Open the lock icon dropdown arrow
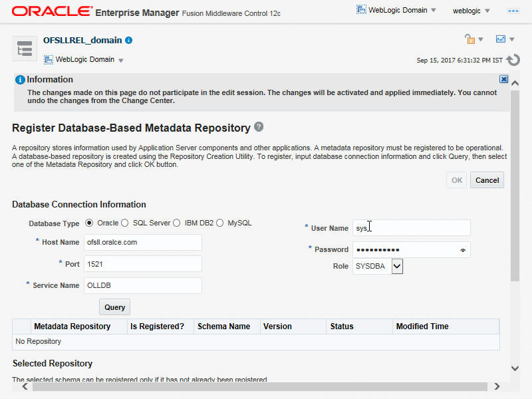Viewport: 532px width, 399px height. pyautogui.click(x=481, y=39)
